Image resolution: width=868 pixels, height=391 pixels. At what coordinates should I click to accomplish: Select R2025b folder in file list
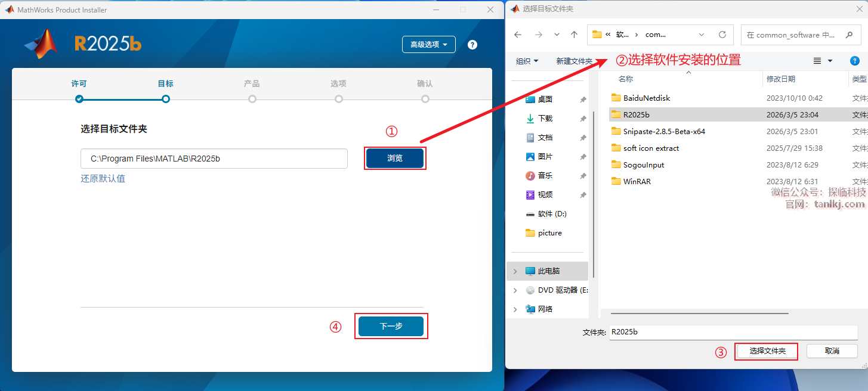click(636, 114)
